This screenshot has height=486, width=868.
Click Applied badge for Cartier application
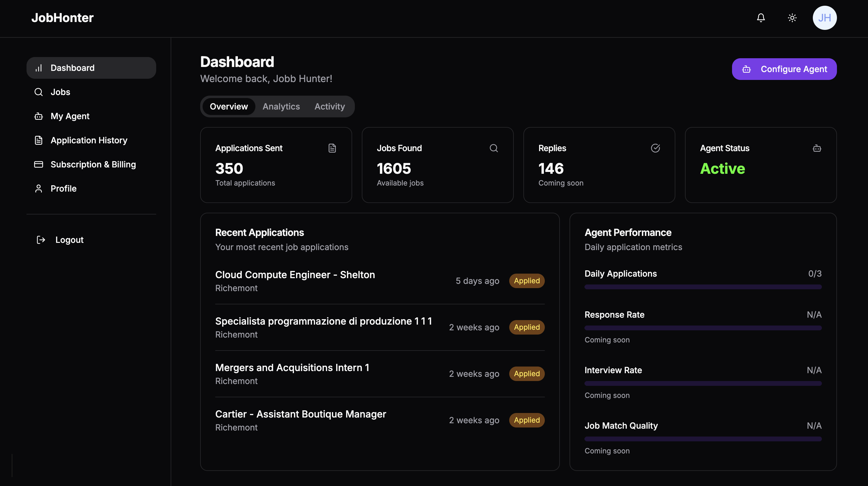coord(527,420)
